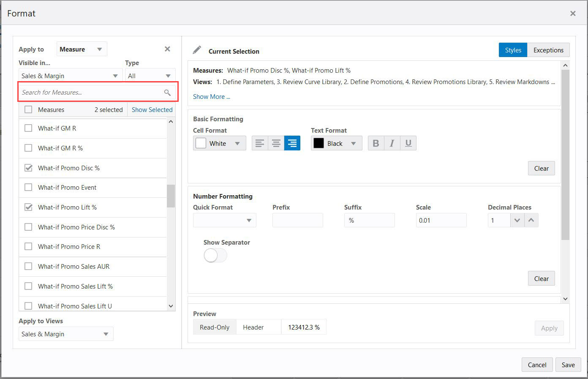Open the Type All dropdown
Image resolution: width=588 pixels, height=379 pixels.
click(x=150, y=76)
